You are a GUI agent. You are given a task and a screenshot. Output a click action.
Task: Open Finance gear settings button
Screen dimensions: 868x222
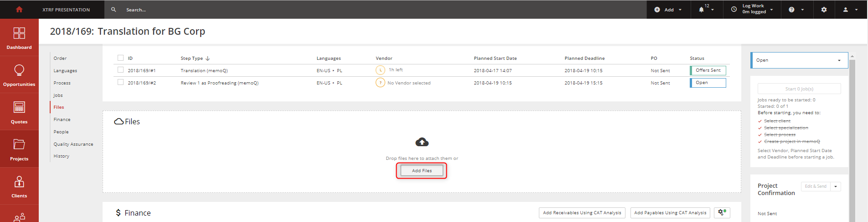[722, 212]
